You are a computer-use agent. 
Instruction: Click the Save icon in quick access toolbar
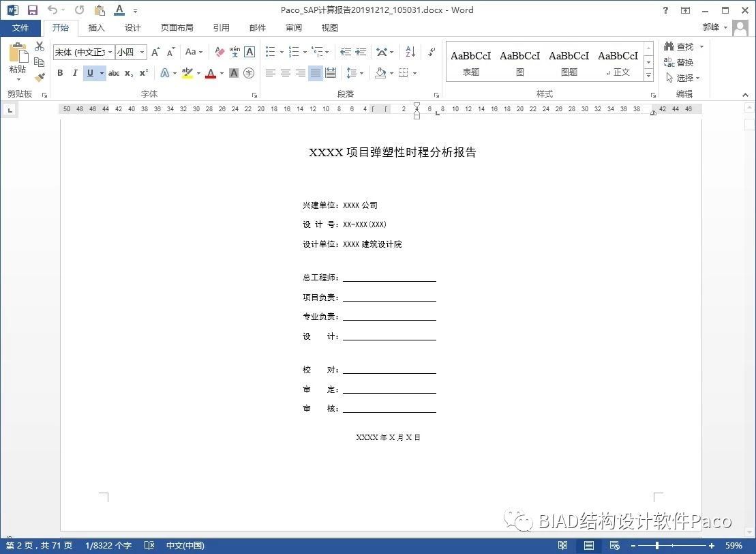coord(32,10)
